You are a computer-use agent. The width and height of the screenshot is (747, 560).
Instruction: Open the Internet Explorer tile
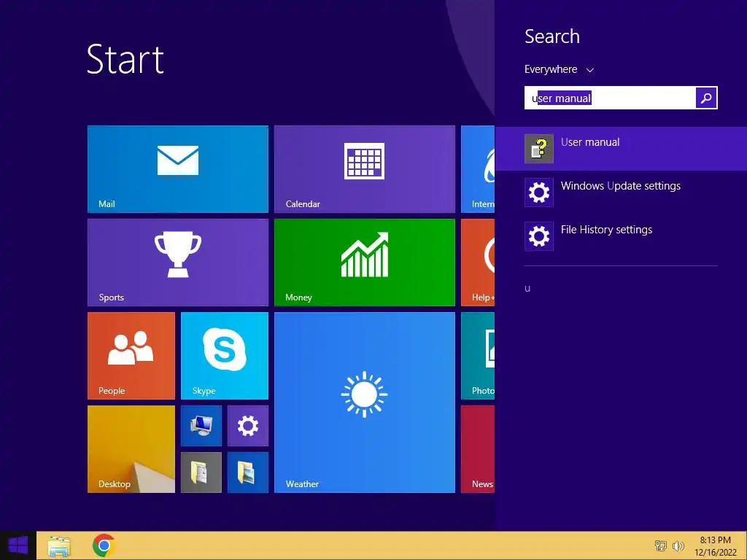click(478, 169)
